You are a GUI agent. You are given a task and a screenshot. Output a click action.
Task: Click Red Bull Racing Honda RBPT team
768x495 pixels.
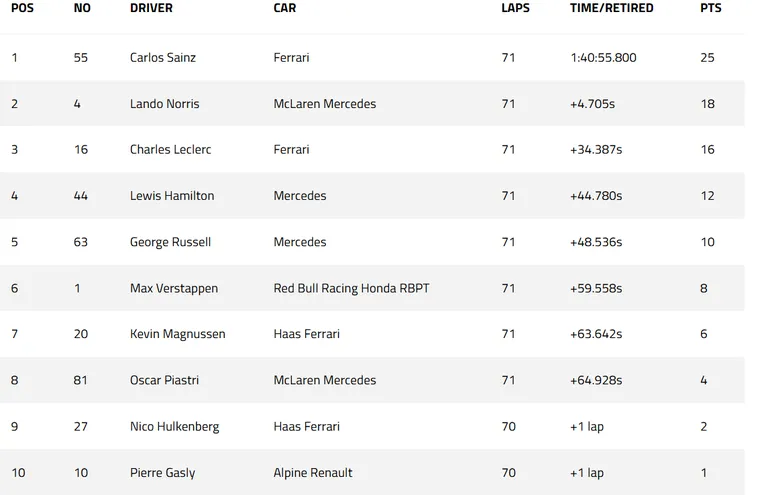click(x=351, y=288)
